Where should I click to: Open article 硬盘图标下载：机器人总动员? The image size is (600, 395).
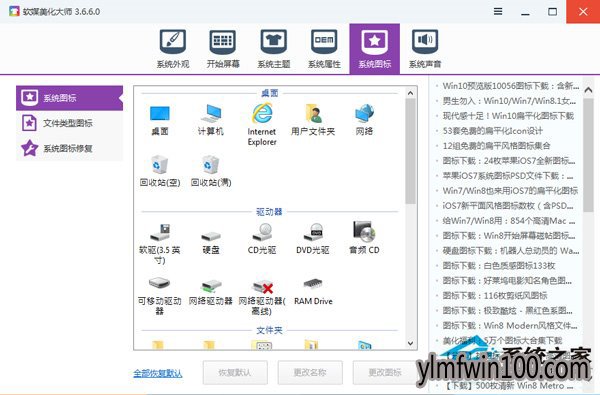coord(511,251)
